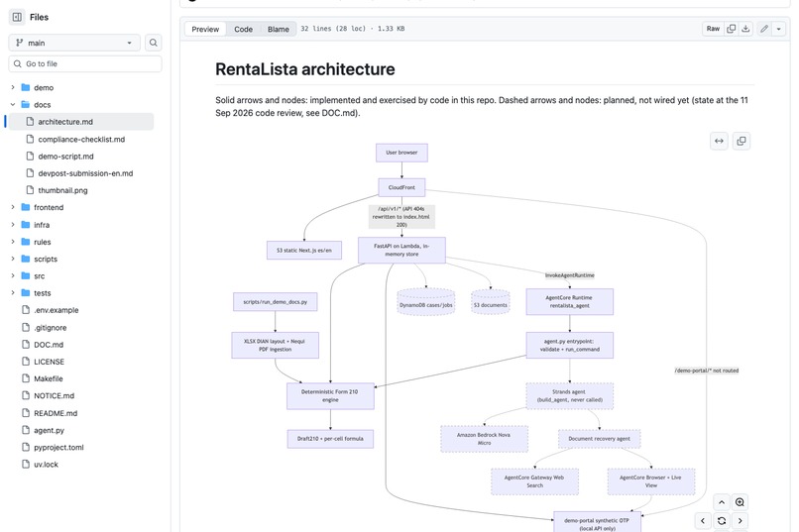
Task: Expand the frontend folder chevron
Action: pos(13,207)
